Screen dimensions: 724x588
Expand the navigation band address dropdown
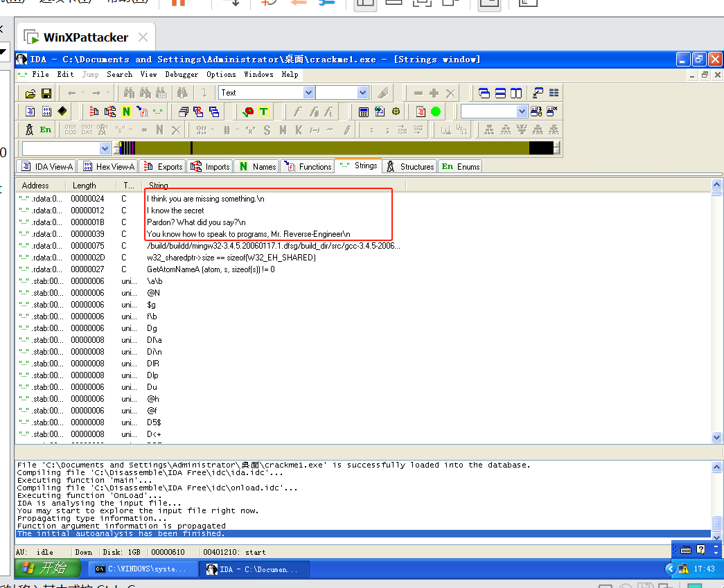105,149
